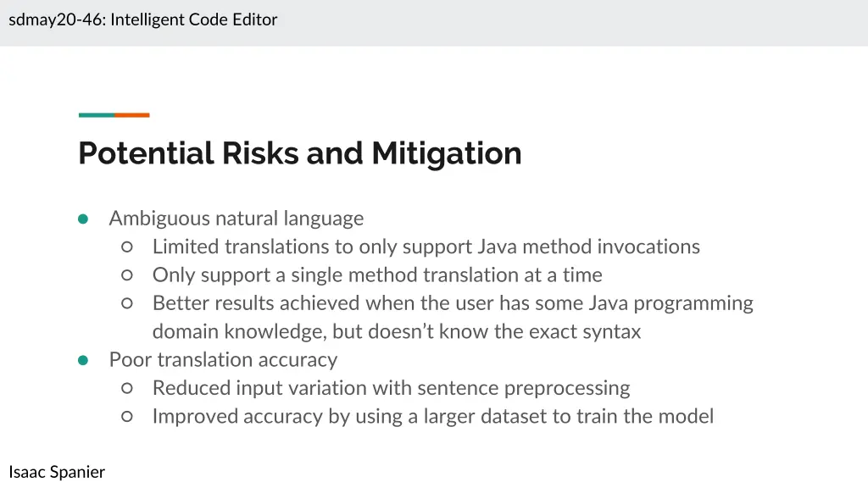This screenshot has width=868, height=488.
Task: Click the Poor translation accuracy heading
Action: pos(223,360)
